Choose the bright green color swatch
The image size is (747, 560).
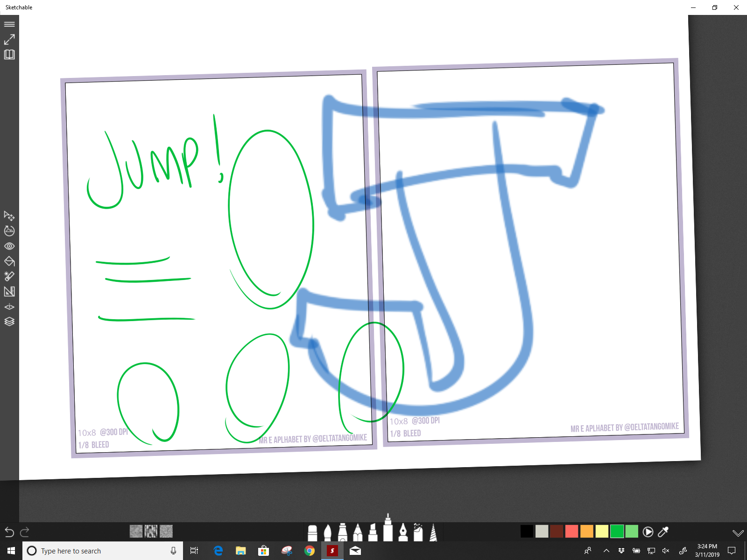tap(617, 532)
